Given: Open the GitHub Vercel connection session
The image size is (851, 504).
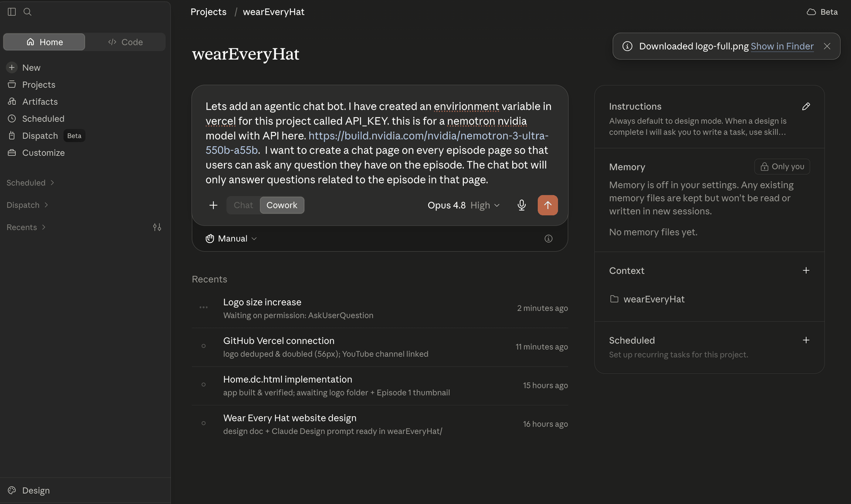Looking at the screenshot, I should click(380, 347).
